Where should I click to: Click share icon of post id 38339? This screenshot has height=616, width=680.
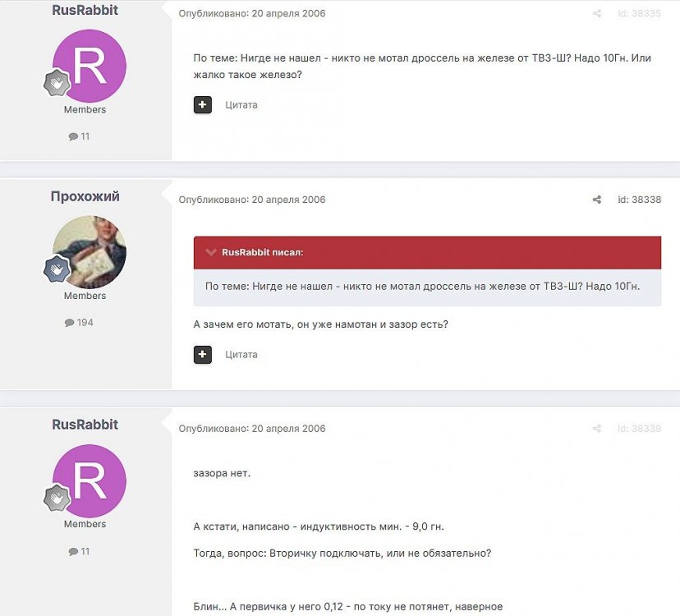[x=597, y=429]
